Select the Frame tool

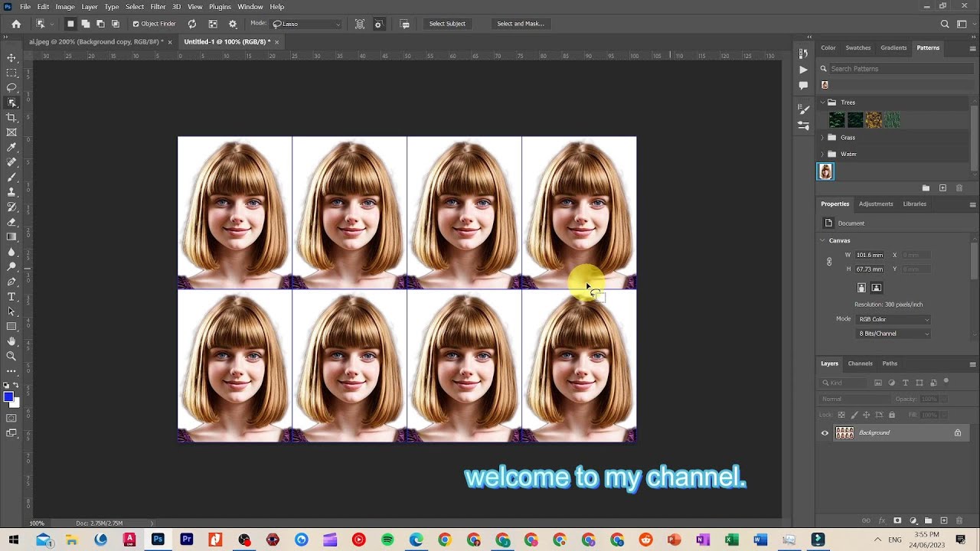[x=11, y=132]
